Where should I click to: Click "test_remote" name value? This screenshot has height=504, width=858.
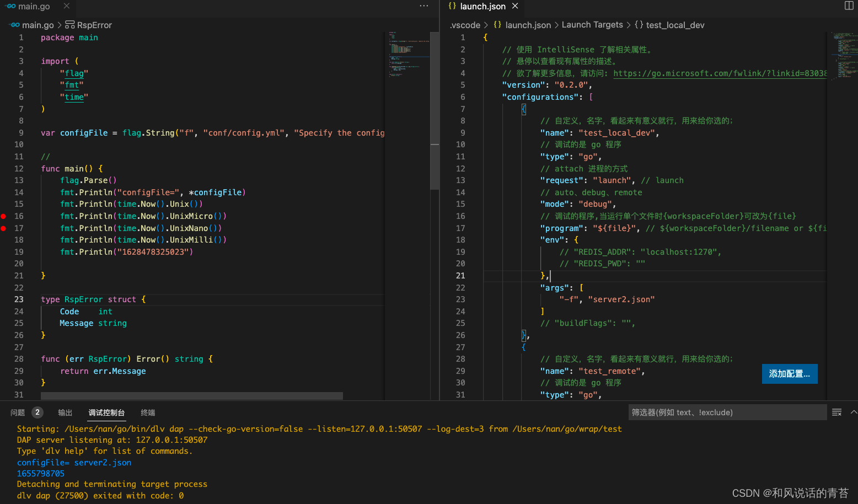pyautogui.click(x=609, y=371)
